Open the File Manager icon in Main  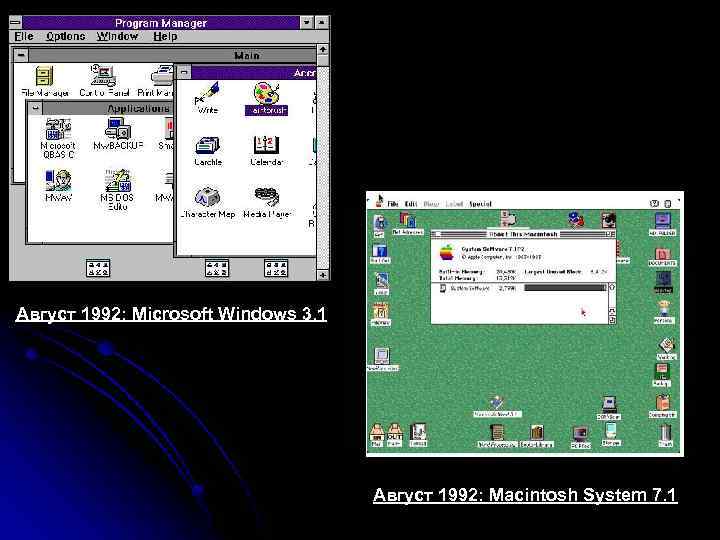click(45, 76)
